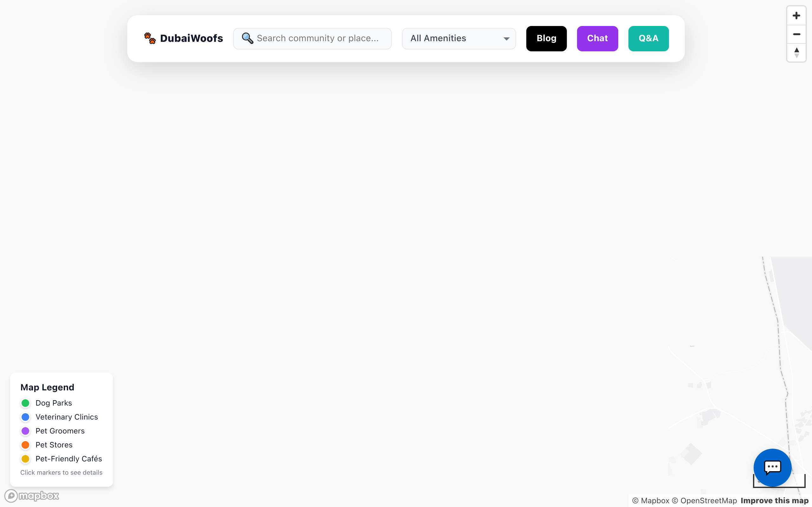
Task: Go to the Q&A page
Action: coord(648,39)
